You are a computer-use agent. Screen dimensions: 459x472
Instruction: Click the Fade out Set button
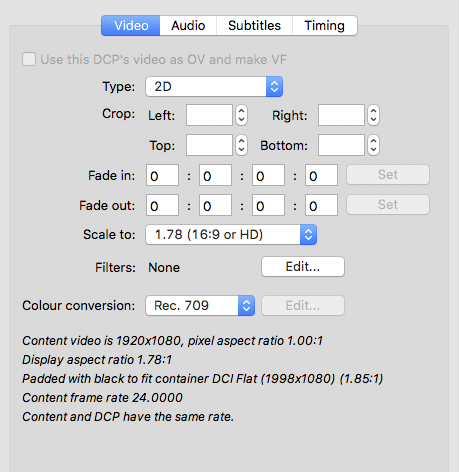388,204
